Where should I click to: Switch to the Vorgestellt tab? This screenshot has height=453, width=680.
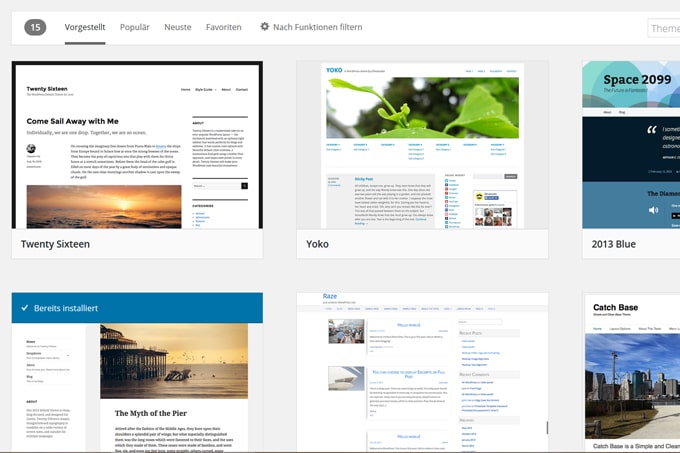[85, 27]
